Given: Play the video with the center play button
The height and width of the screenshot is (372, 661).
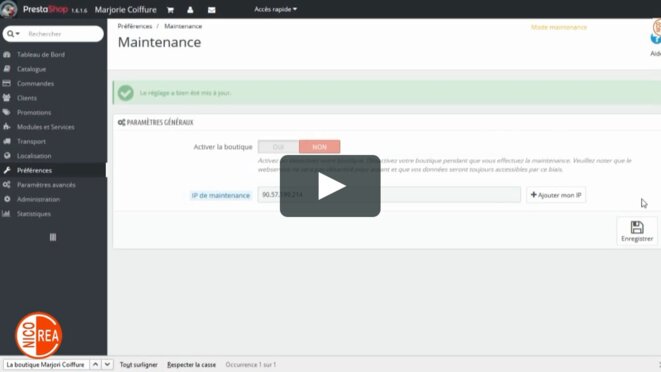Looking at the screenshot, I should click(330, 186).
